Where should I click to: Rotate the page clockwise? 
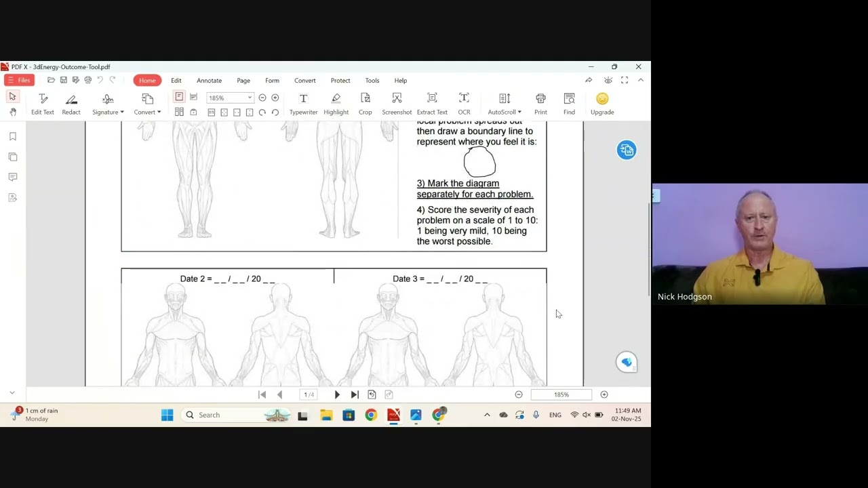click(x=262, y=113)
